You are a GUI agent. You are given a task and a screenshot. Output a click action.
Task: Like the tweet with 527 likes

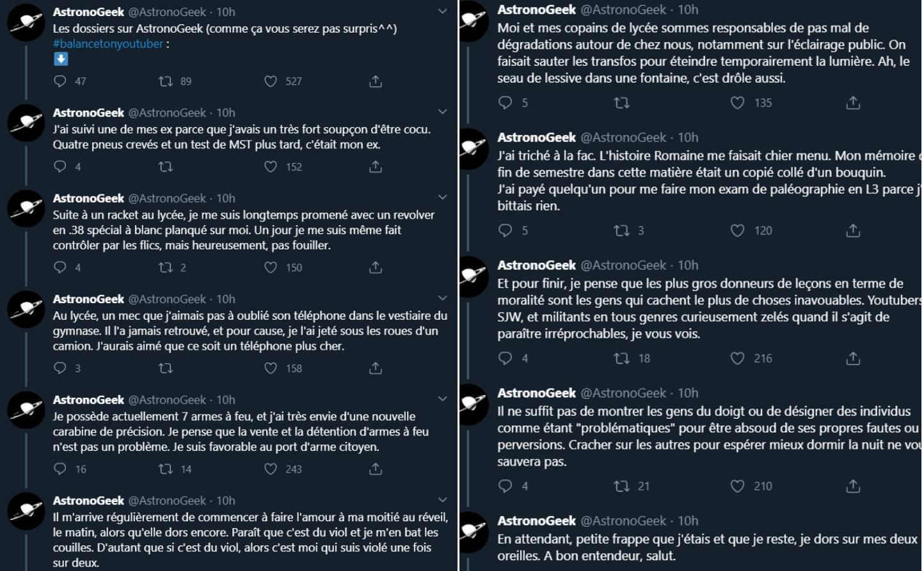(x=271, y=81)
